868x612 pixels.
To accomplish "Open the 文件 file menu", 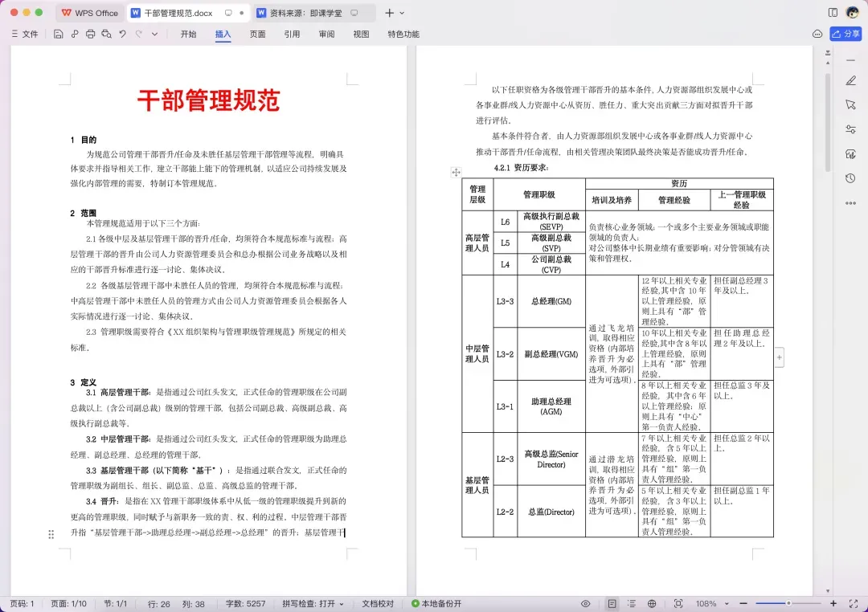I will click(x=24, y=34).
